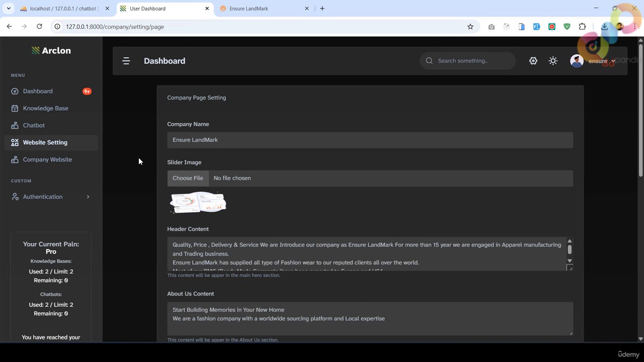This screenshot has width=644, height=362.
Task: Click the Website Setting grid icon
Action: coord(15,142)
